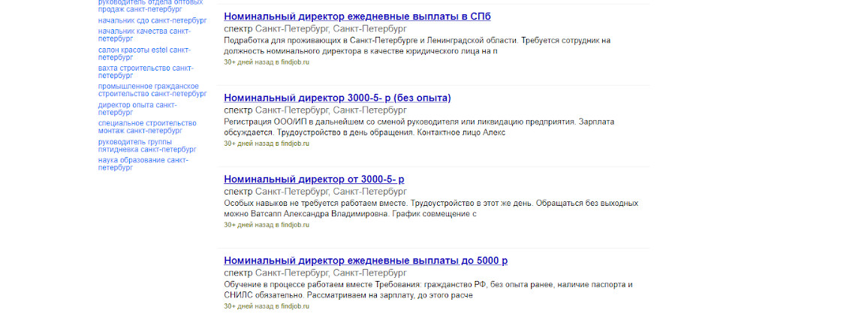The width and height of the screenshot is (868, 320).
Task: Open sidebar link 'салон красоты estel санкт-петербург'
Action: coord(144,53)
